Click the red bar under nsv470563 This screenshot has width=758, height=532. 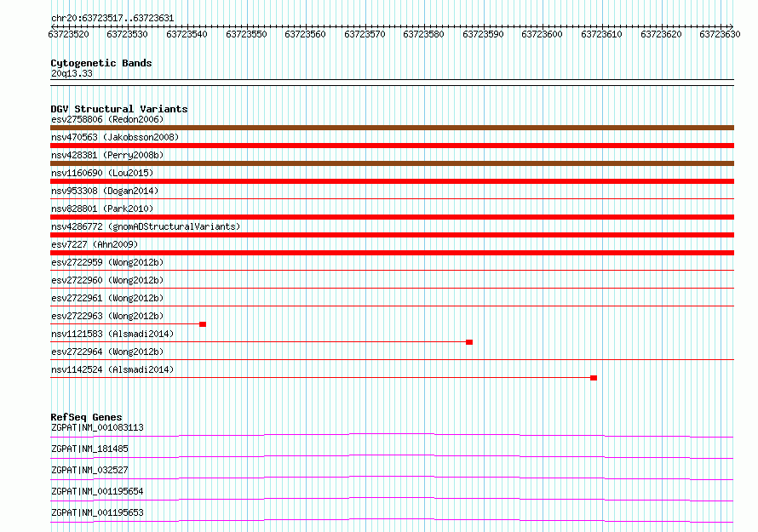(392, 146)
